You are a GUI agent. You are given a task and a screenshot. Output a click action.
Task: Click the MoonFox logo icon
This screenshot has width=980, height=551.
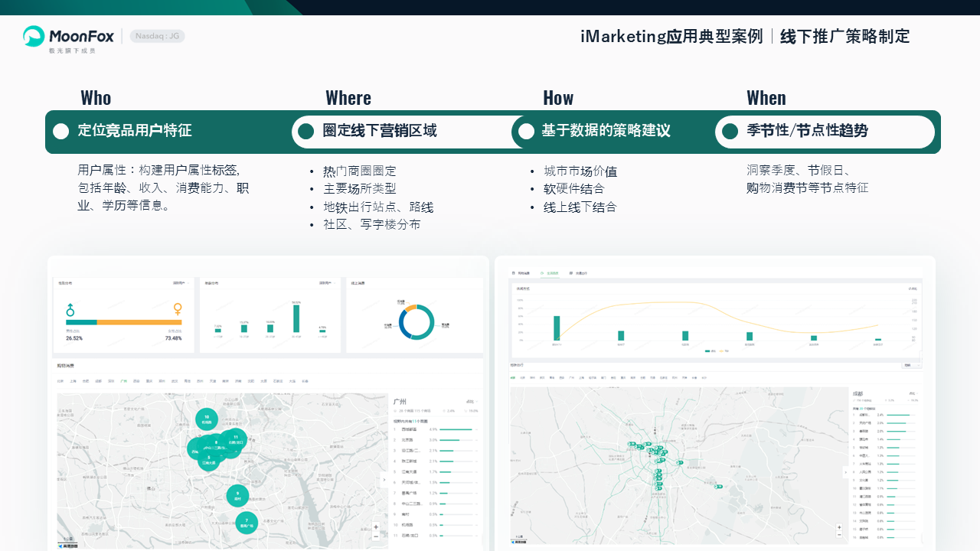(34, 36)
